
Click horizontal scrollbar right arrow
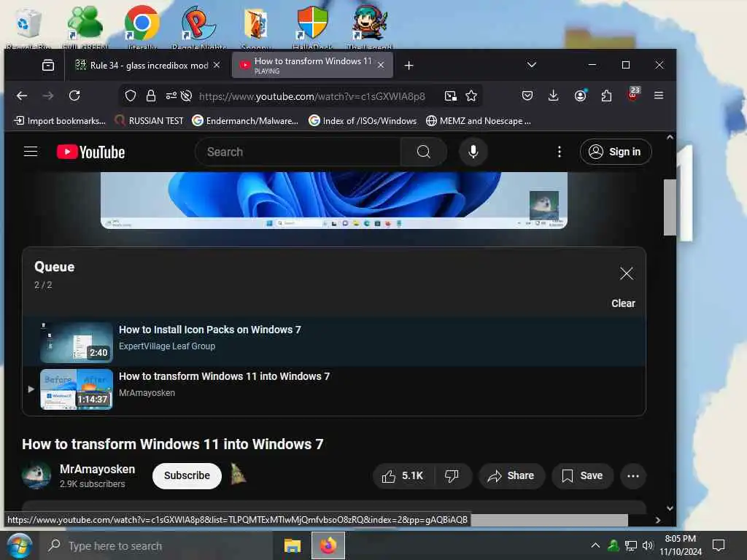pyautogui.click(x=658, y=520)
